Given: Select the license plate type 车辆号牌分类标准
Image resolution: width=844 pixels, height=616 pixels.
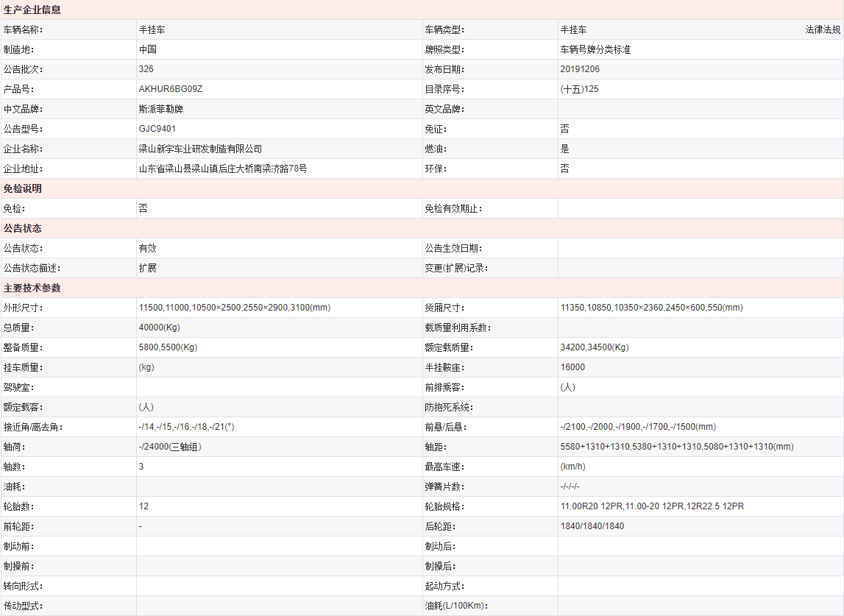Looking at the screenshot, I should pos(595,50).
